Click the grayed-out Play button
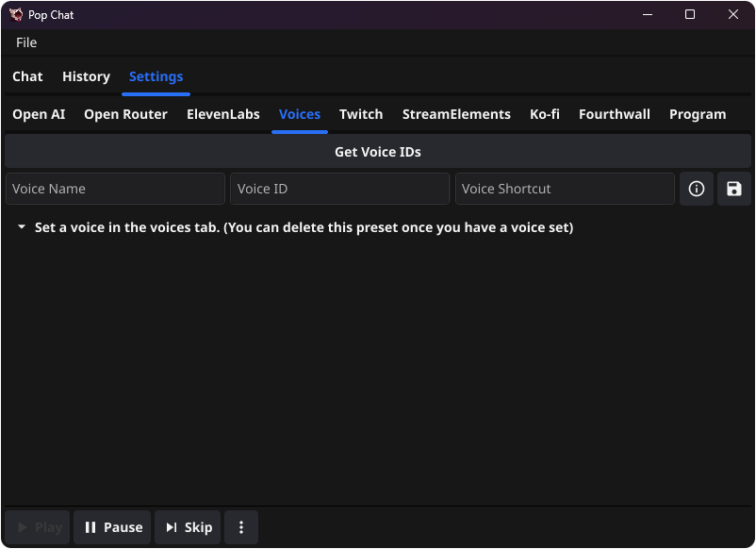The width and height of the screenshot is (756, 549). (37, 527)
